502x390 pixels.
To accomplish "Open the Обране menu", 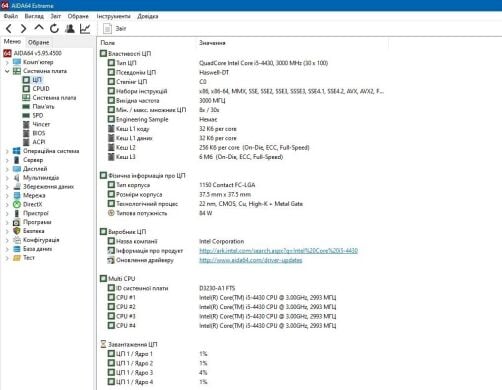I will pos(78,16).
